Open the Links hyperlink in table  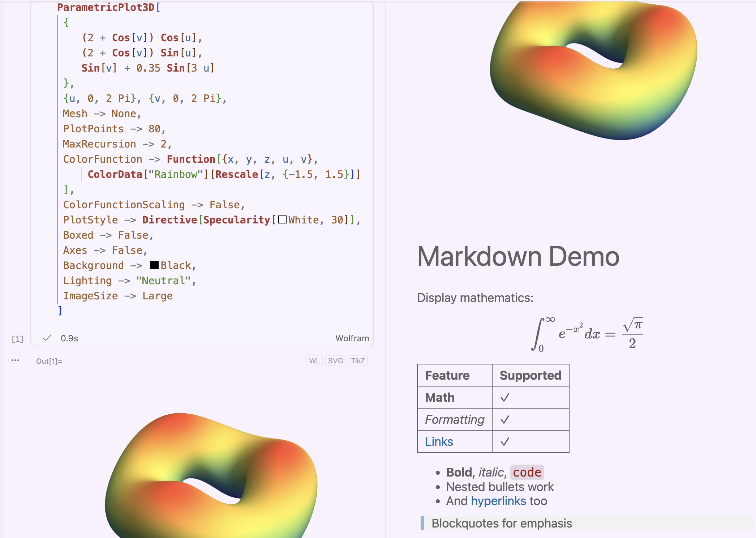[x=439, y=441]
